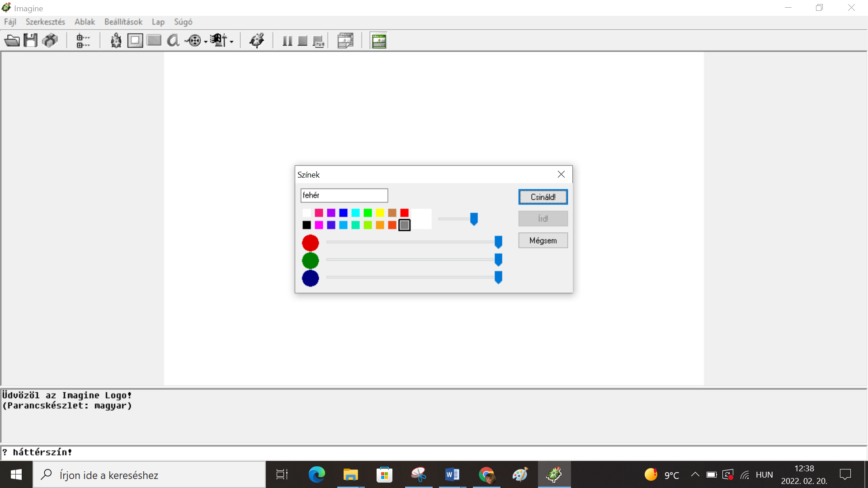Viewport: 868px width, 488px height.
Task: Pick the teal green swatch in bottom row
Action: click(x=355, y=225)
